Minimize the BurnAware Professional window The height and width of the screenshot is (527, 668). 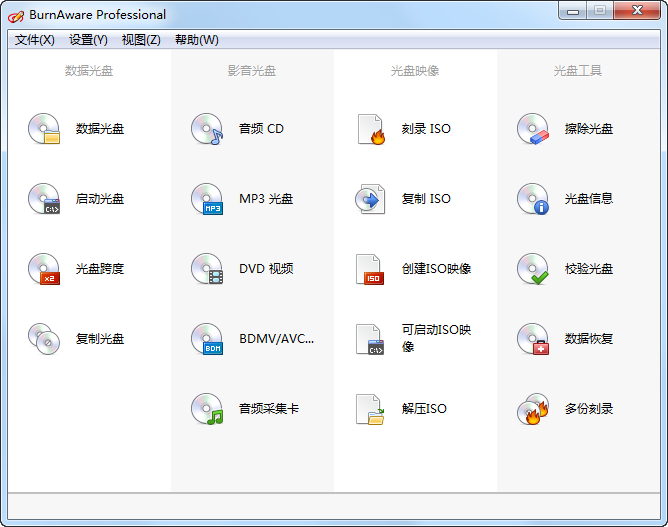point(573,11)
